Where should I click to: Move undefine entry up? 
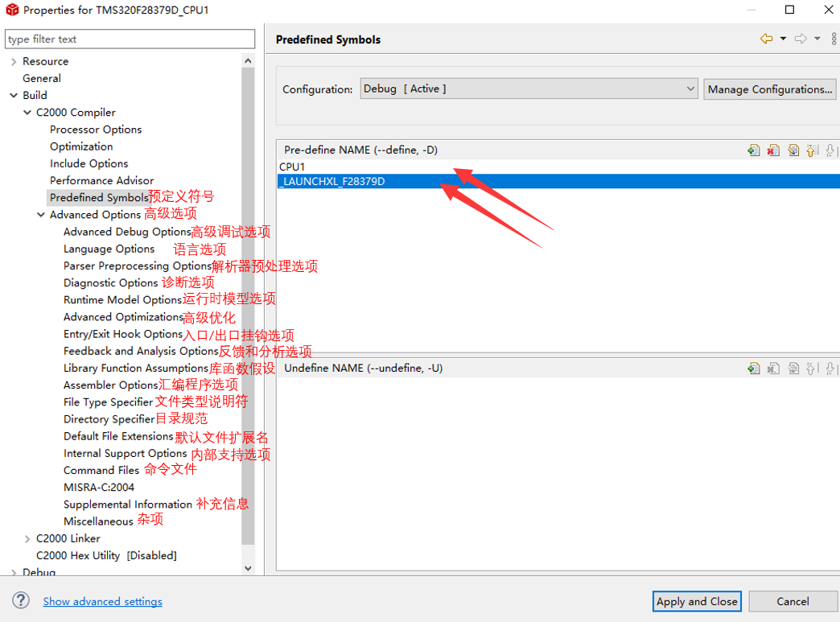point(812,369)
